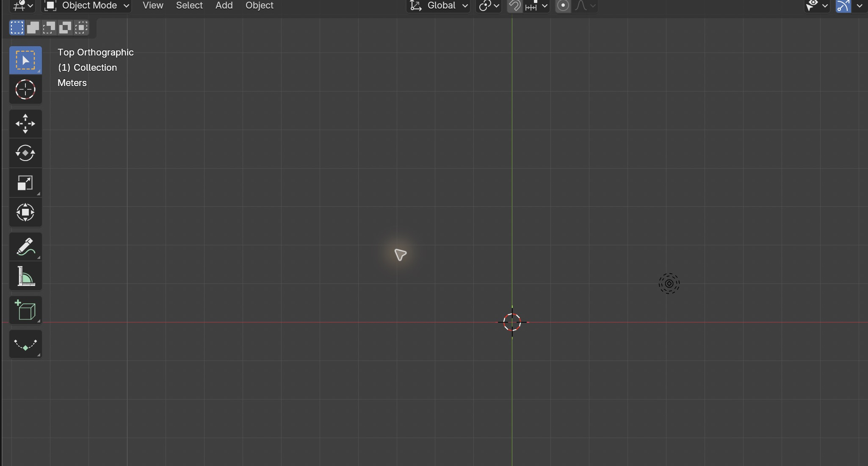This screenshot has height=466, width=868.
Task: Click the light object in viewport
Action: tap(669, 283)
